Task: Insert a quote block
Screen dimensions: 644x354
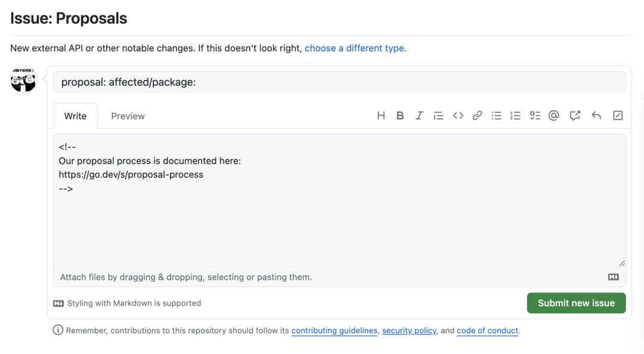Action: tap(438, 116)
